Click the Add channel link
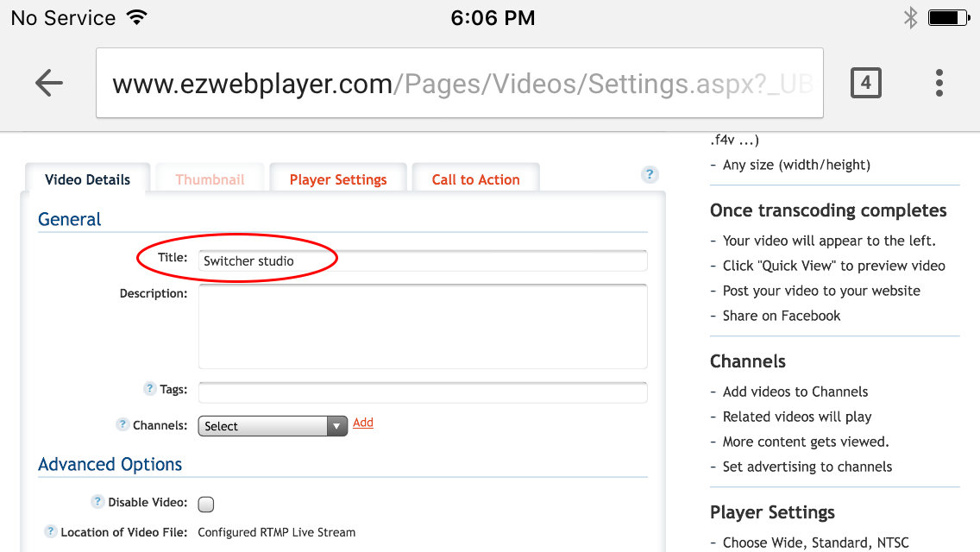This screenshot has height=552, width=980. pyautogui.click(x=363, y=423)
